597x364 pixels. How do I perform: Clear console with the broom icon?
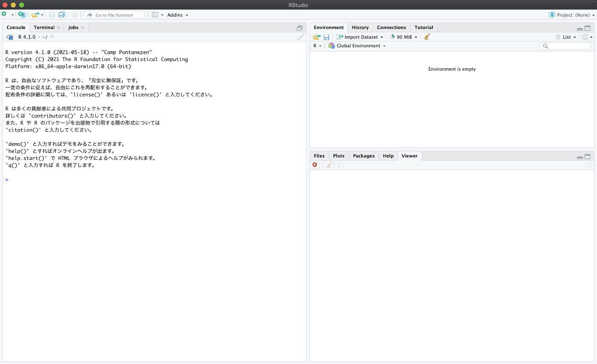(x=301, y=37)
